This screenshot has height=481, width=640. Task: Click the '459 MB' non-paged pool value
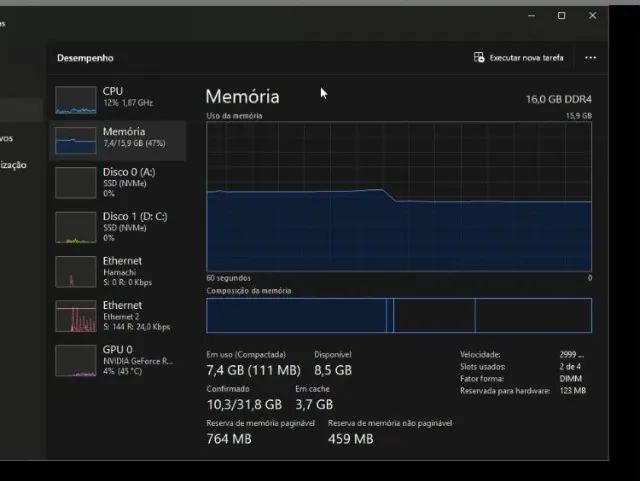coord(351,439)
